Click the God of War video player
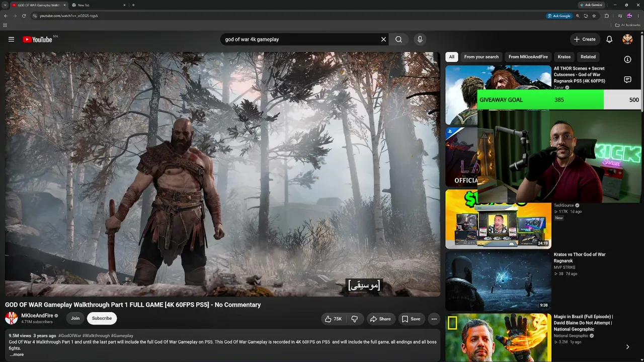Image resolution: width=644 pixels, height=362 pixels. pyautogui.click(x=222, y=174)
